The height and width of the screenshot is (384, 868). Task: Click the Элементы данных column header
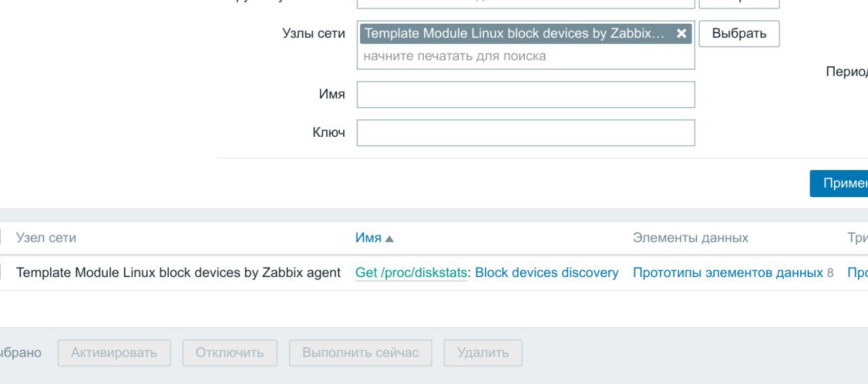pos(690,238)
